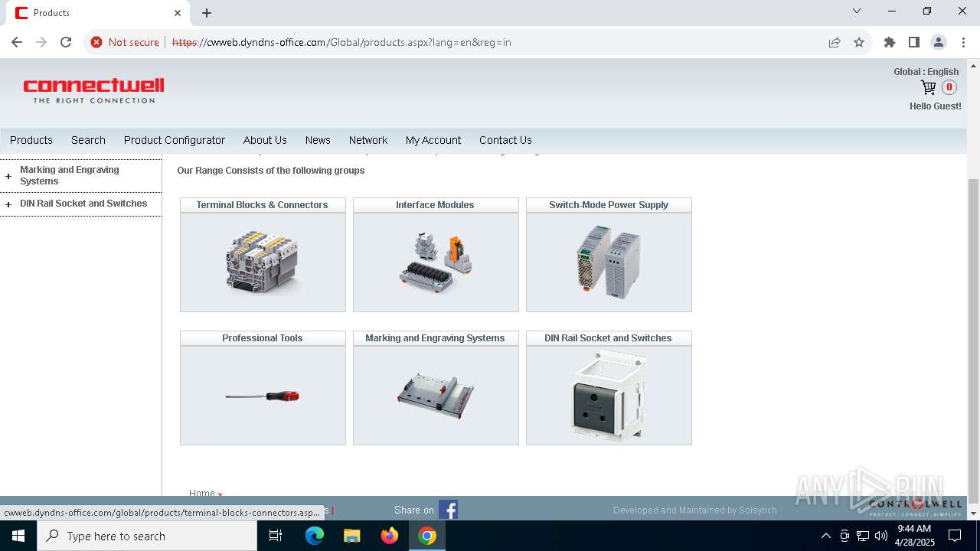Open a new browser tab
This screenshot has width=980, height=551.
(207, 13)
